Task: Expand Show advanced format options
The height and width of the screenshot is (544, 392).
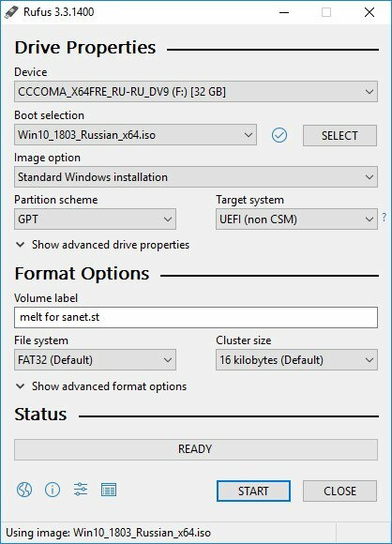Action: tap(101, 386)
